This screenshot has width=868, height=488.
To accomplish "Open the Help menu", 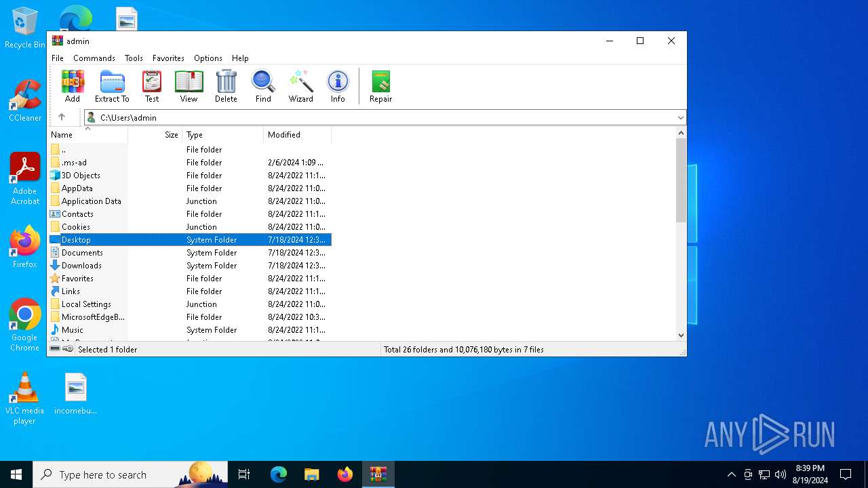I will (x=240, y=58).
